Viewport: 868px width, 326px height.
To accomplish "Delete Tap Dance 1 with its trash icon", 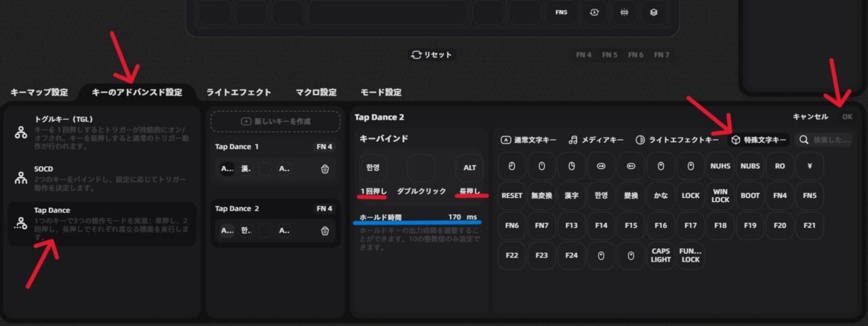I will point(325,169).
